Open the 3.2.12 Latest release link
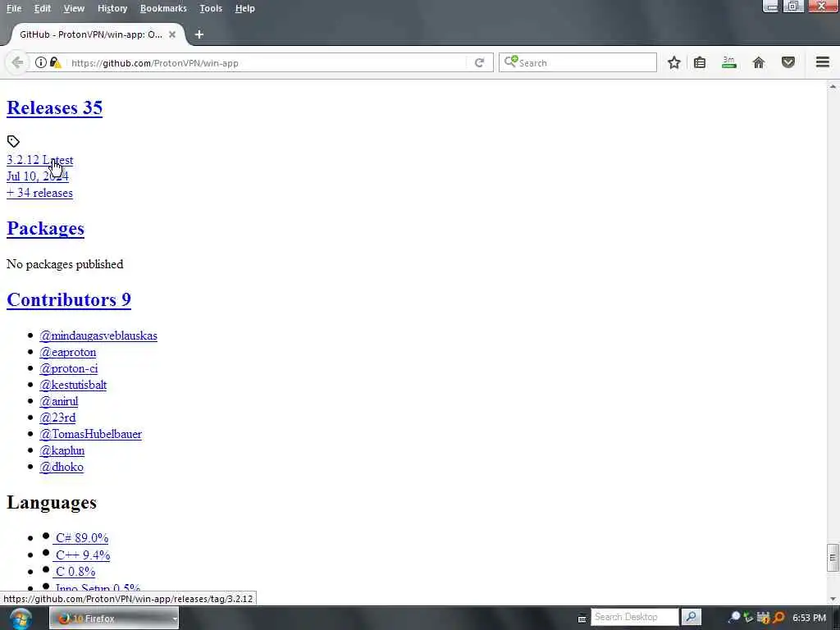The height and width of the screenshot is (630, 840). (x=39, y=160)
